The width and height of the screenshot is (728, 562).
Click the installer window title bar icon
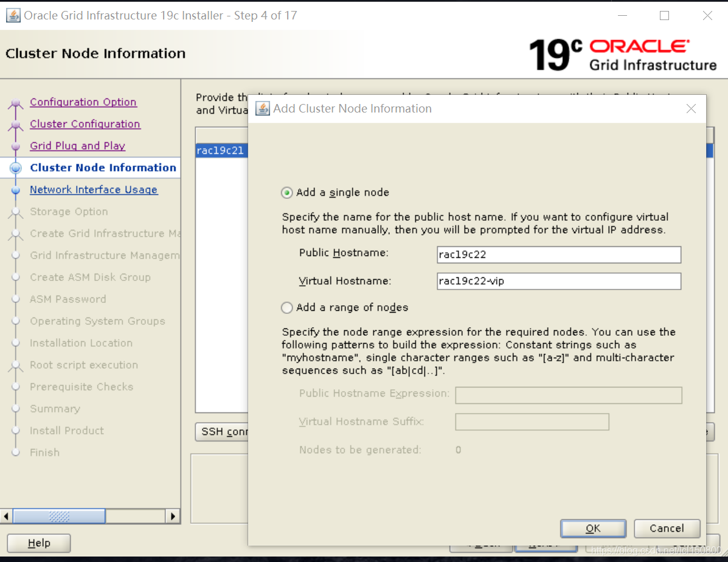[x=13, y=15]
